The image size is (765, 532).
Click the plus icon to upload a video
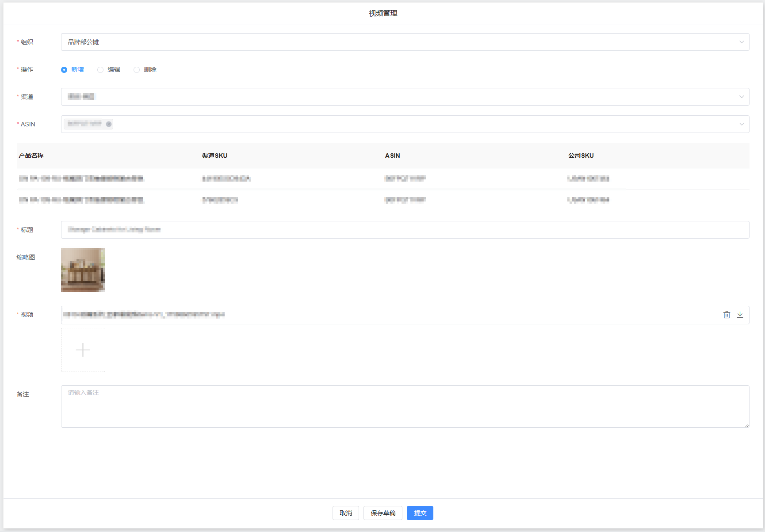click(83, 350)
